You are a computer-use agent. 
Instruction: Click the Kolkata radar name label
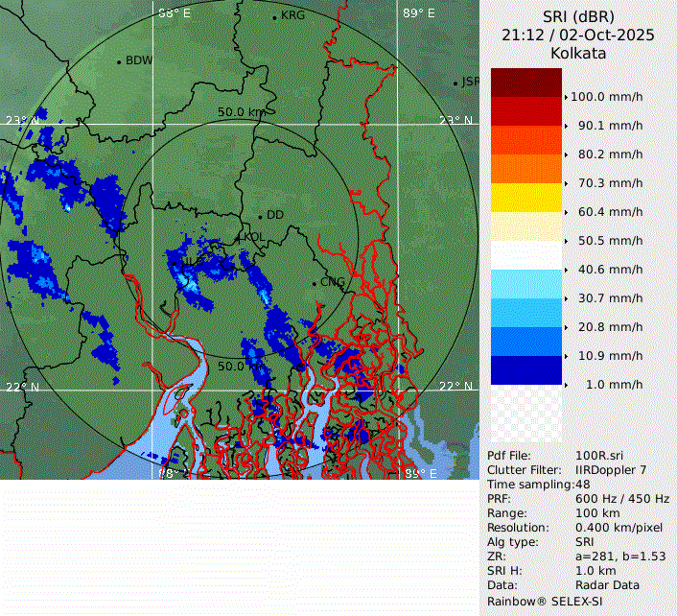578,54
